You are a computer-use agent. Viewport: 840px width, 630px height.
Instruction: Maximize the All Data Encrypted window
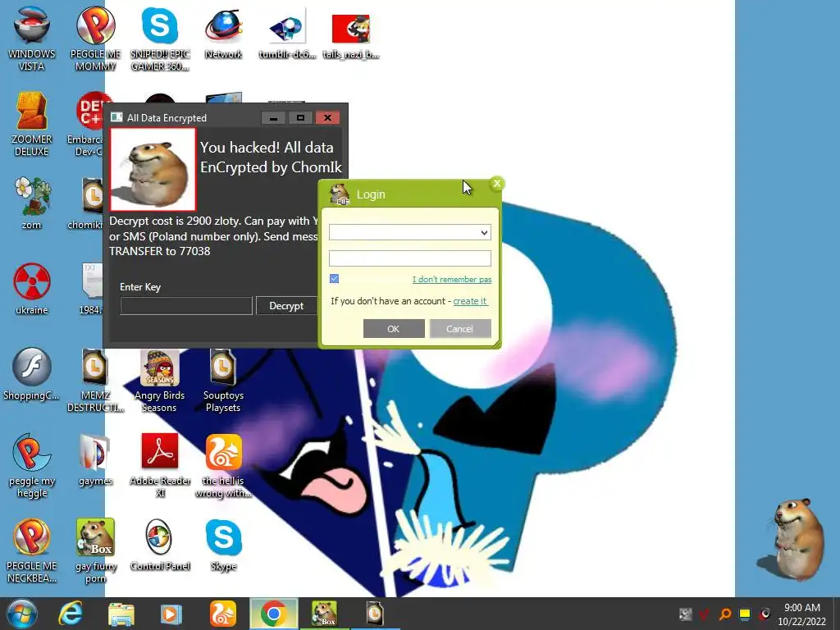[300, 118]
